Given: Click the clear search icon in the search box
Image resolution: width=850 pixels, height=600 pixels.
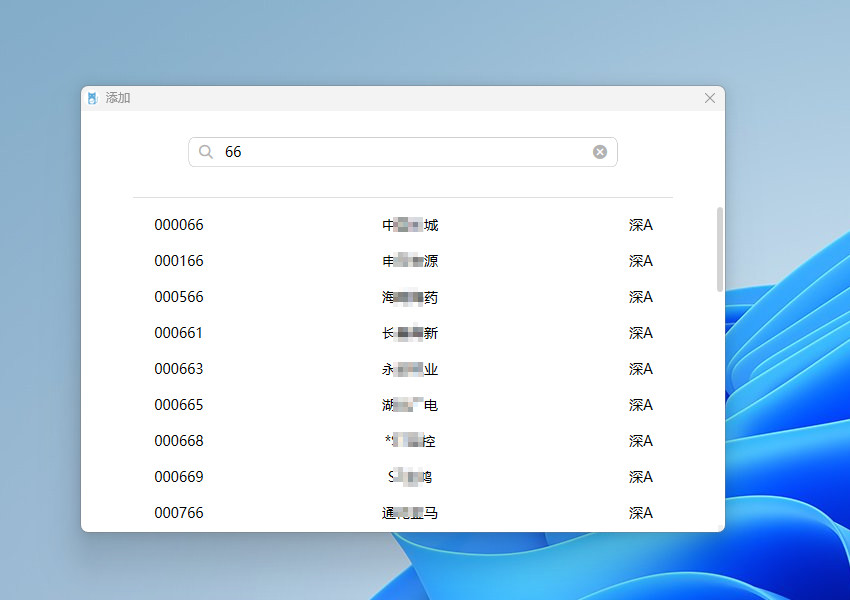Looking at the screenshot, I should click(600, 151).
